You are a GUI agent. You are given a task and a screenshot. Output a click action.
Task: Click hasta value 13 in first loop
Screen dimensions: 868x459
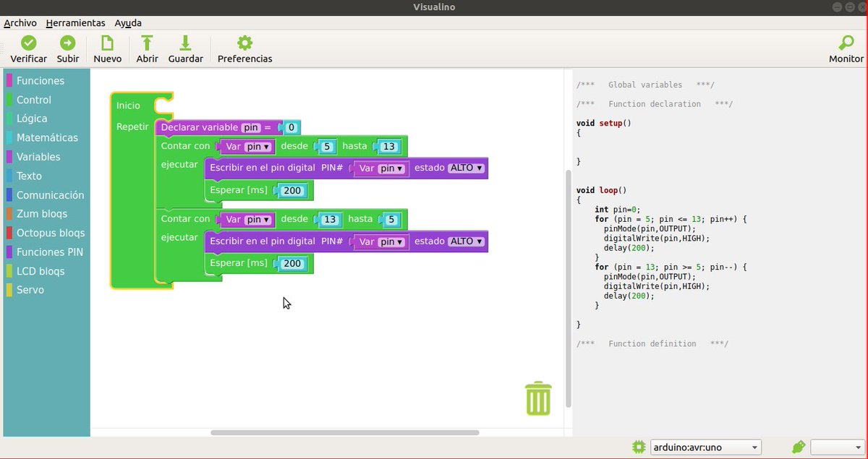pyautogui.click(x=389, y=147)
